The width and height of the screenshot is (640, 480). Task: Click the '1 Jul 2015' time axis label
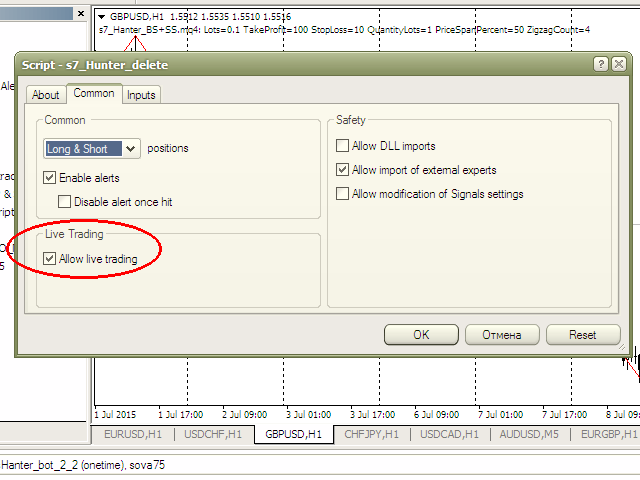point(115,415)
